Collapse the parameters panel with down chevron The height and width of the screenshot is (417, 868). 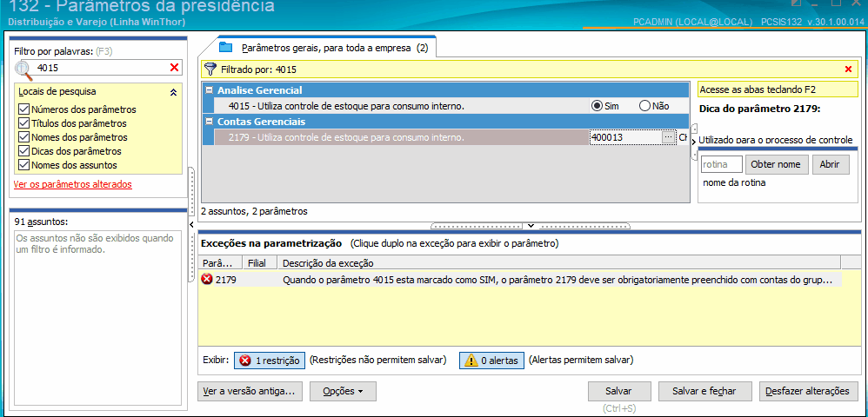[531, 226]
